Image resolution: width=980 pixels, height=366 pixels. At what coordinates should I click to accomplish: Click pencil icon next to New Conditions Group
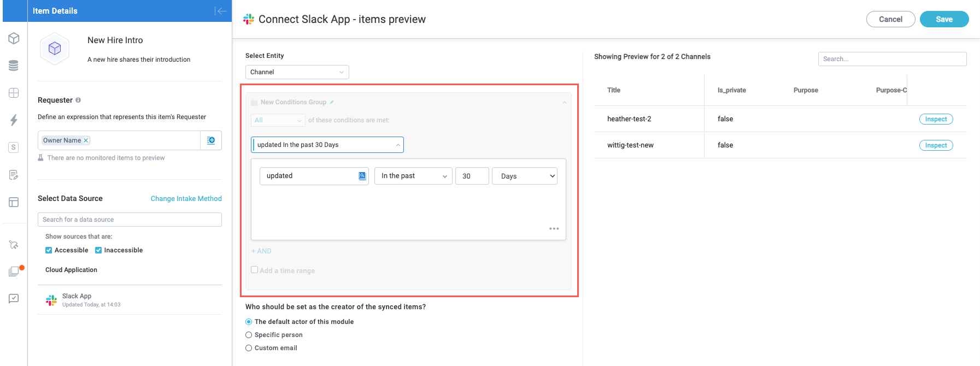click(x=332, y=102)
